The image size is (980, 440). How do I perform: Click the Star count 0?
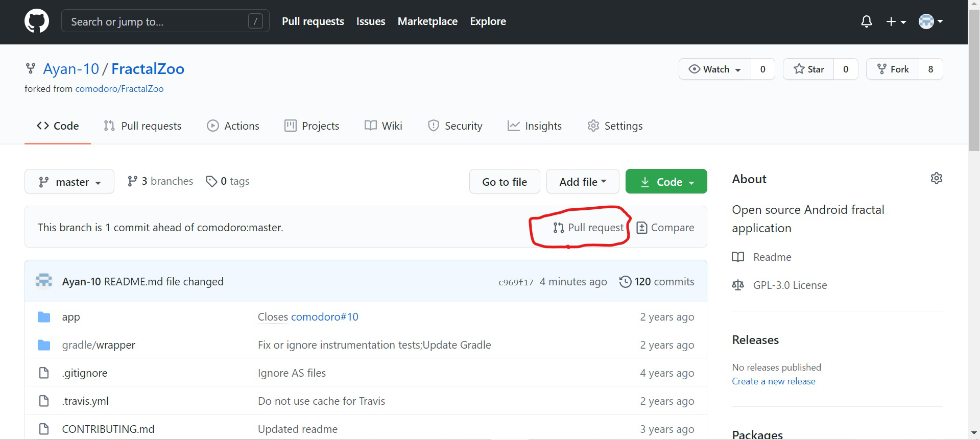846,69
